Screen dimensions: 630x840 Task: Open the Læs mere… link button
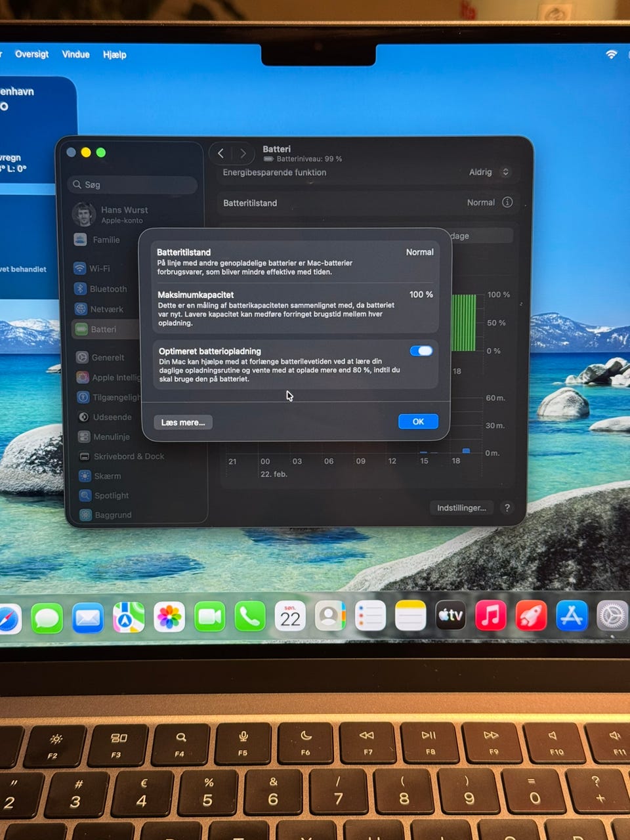[x=183, y=423]
